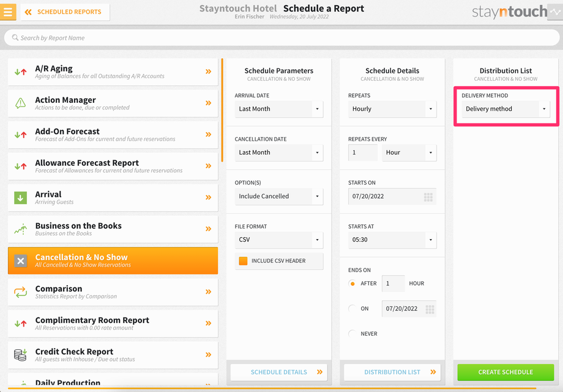Open the Delivery Method dropdown
The width and height of the screenshot is (563, 392).
click(506, 109)
